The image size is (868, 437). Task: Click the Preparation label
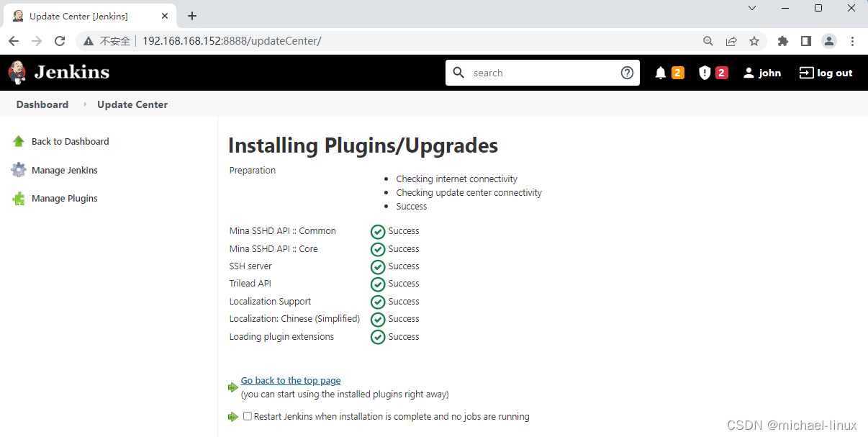(253, 171)
